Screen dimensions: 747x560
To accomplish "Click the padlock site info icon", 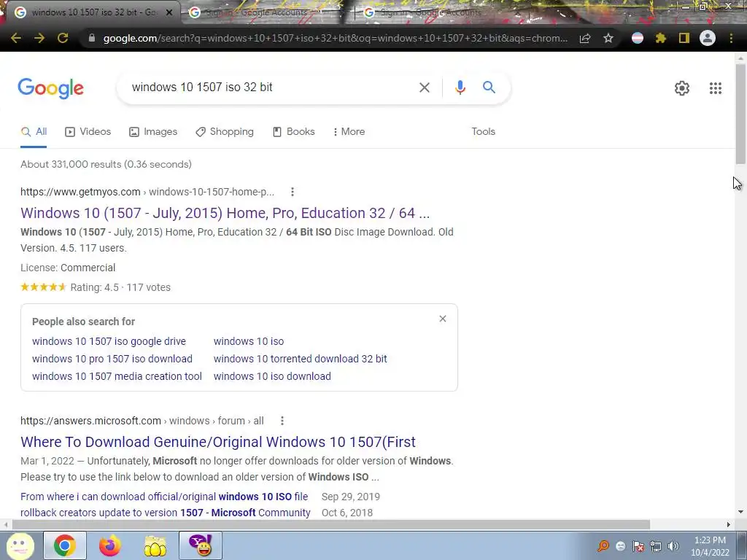I will pos(92,38).
